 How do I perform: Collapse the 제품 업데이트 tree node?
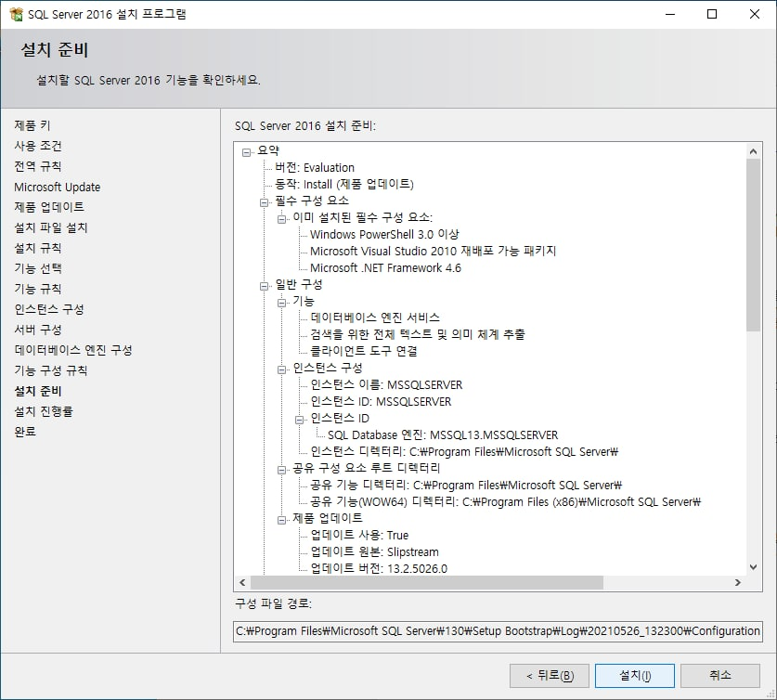281,520
